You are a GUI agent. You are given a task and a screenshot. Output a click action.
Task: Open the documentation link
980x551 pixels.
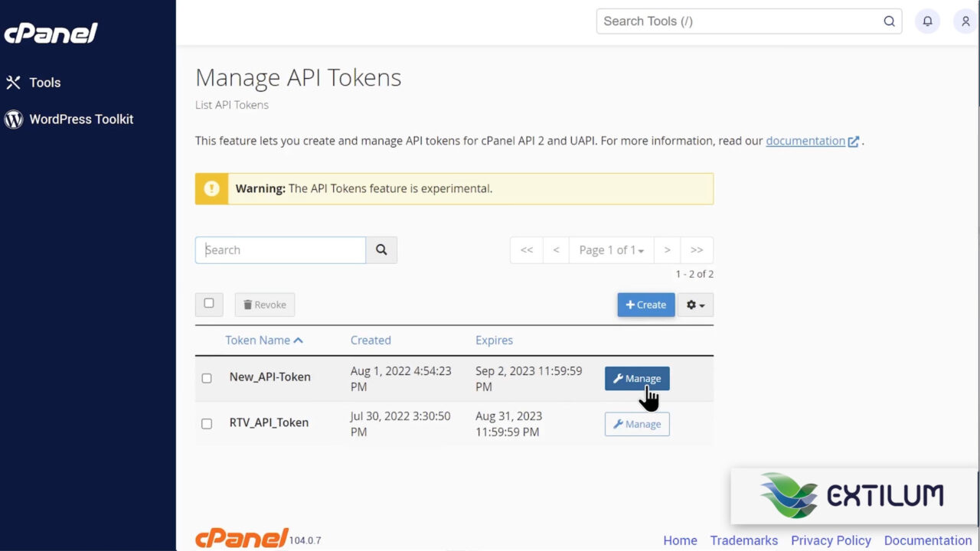(x=805, y=140)
